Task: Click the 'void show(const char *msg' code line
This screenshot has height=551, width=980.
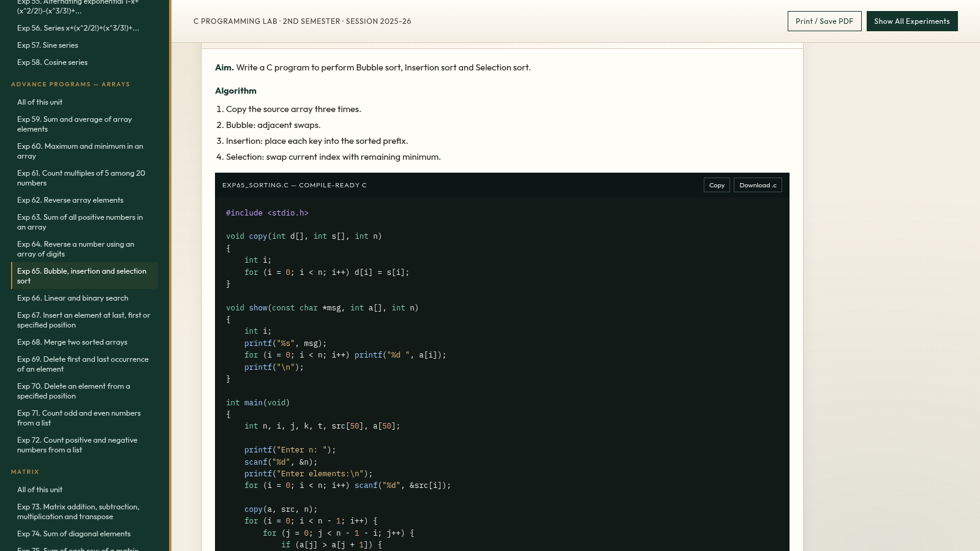Action: [x=322, y=308]
